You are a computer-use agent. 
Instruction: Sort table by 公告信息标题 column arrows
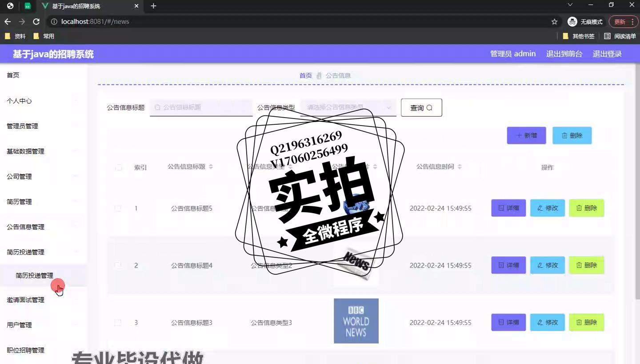[x=211, y=166]
